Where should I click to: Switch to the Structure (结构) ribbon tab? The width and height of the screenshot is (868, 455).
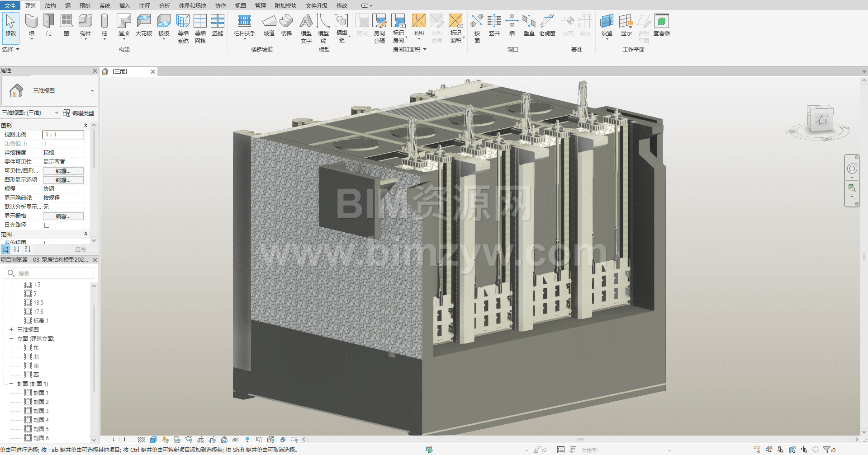click(50, 5)
